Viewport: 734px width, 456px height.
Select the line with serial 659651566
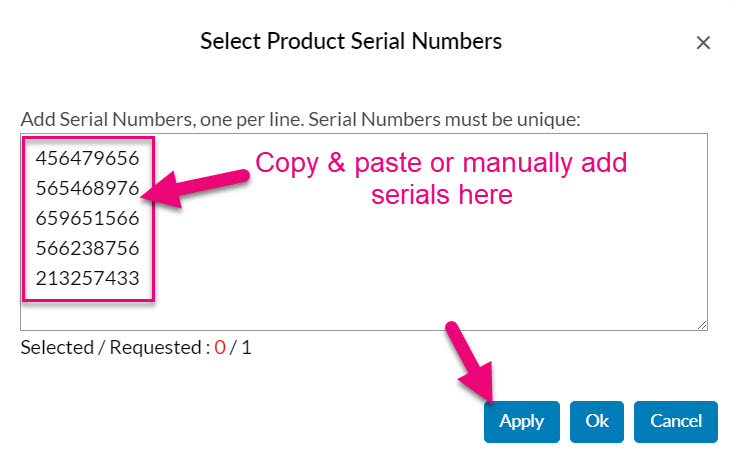coord(88,218)
